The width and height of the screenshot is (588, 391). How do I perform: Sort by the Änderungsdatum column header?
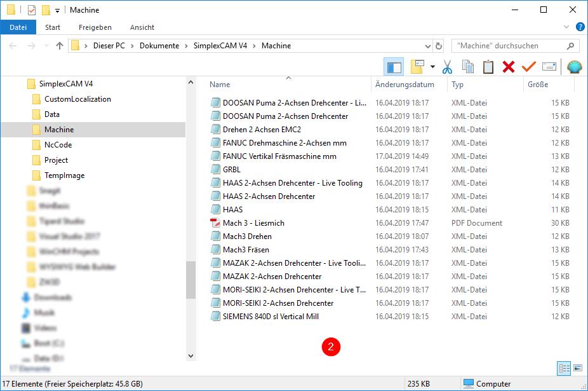404,85
